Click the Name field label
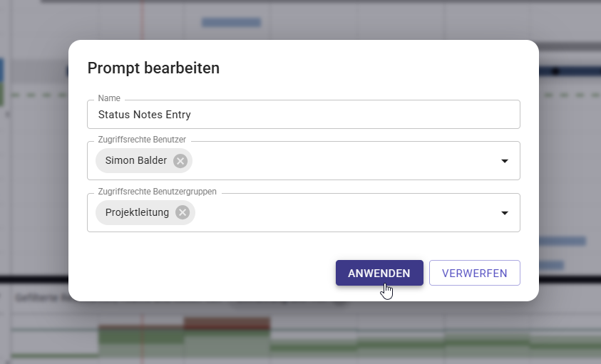 (x=109, y=98)
